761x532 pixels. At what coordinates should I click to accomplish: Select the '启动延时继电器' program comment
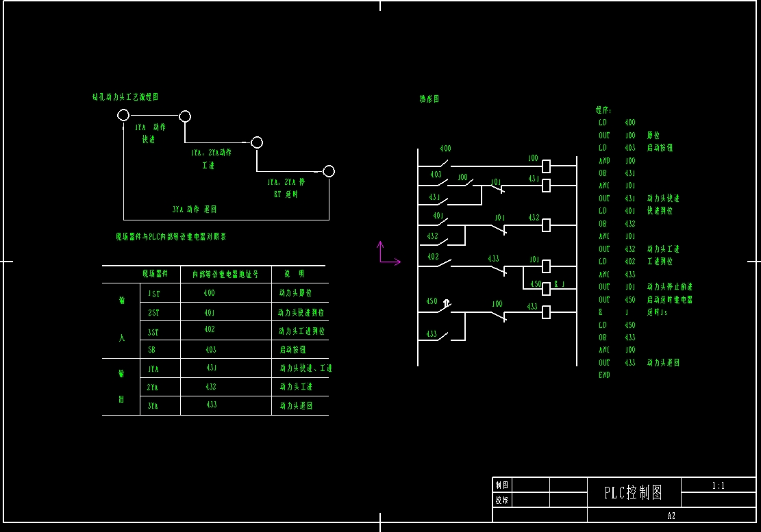[670, 300]
